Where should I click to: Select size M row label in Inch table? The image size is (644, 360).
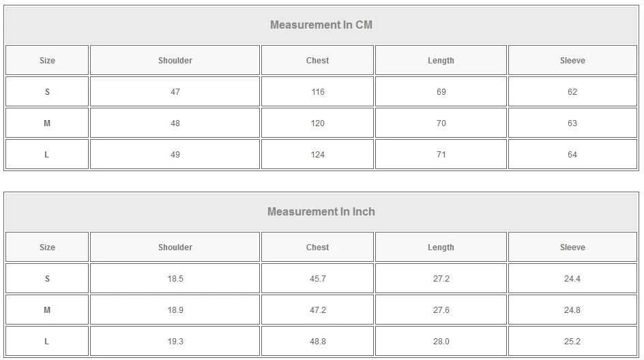click(47, 310)
